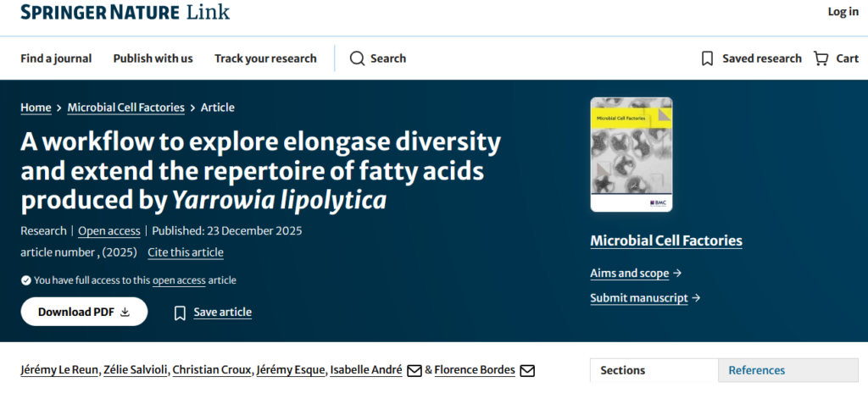The height and width of the screenshot is (393, 868).
Task: Click envelope icon next to Isabelle André
Action: coord(415,371)
